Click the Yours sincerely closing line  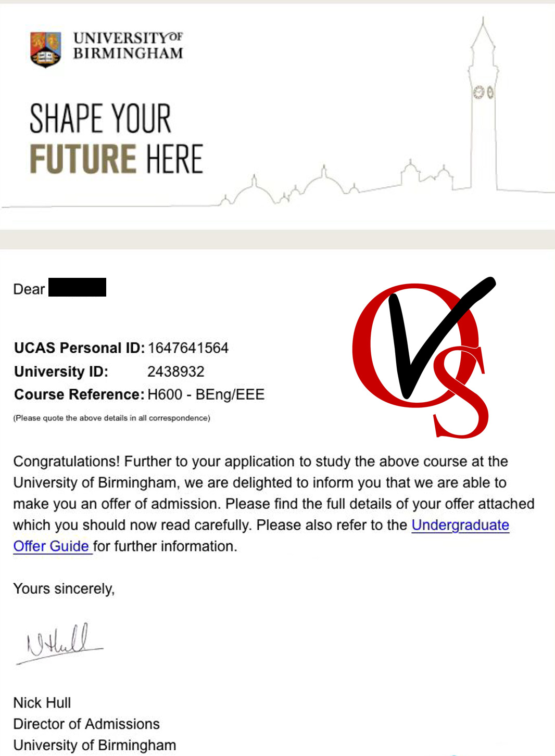[x=64, y=588]
